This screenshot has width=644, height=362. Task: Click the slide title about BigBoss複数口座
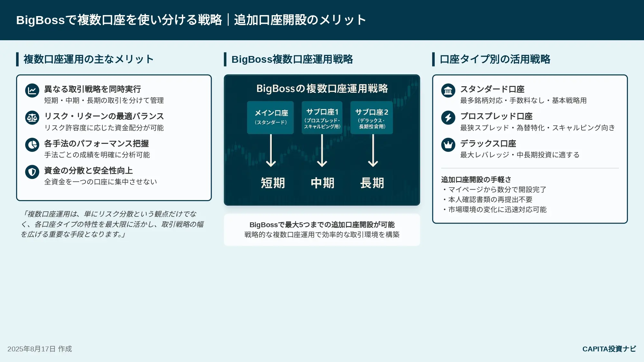click(191, 20)
